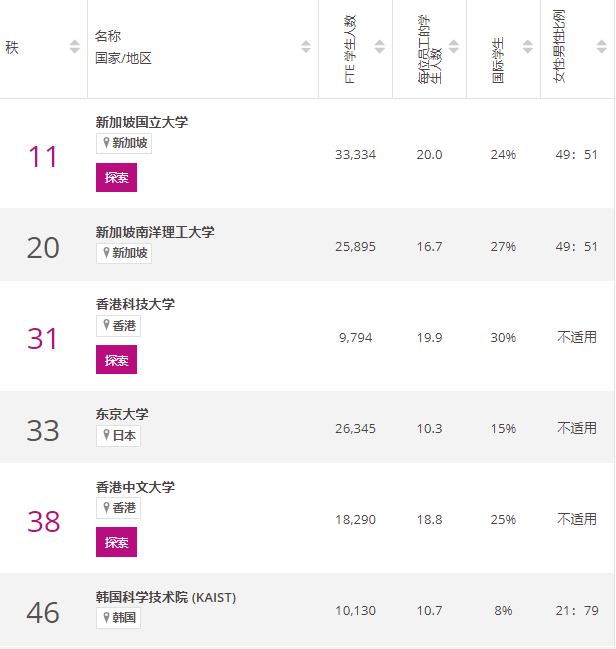Open 香港中文大学 university link
The width and height of the screenshot is (616, 649).
pos(135,487)
